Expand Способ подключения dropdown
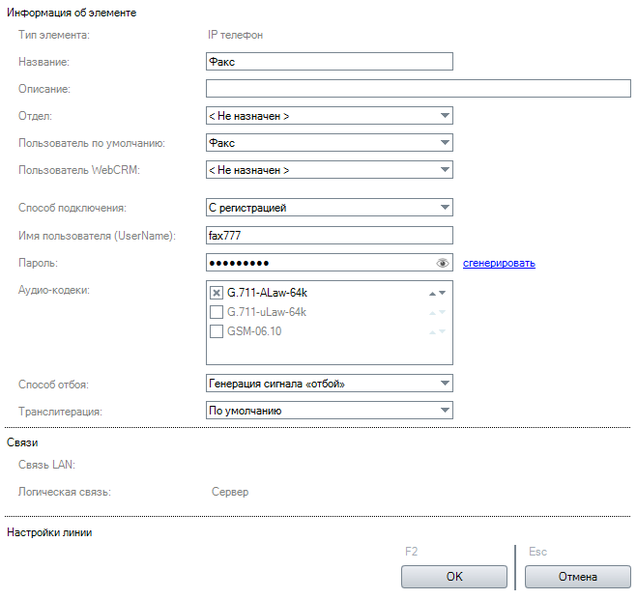 (x=329, y=208)
